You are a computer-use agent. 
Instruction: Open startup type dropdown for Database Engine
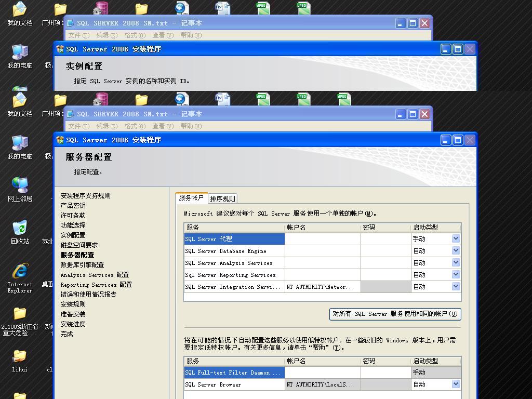(x=455, y=251)
